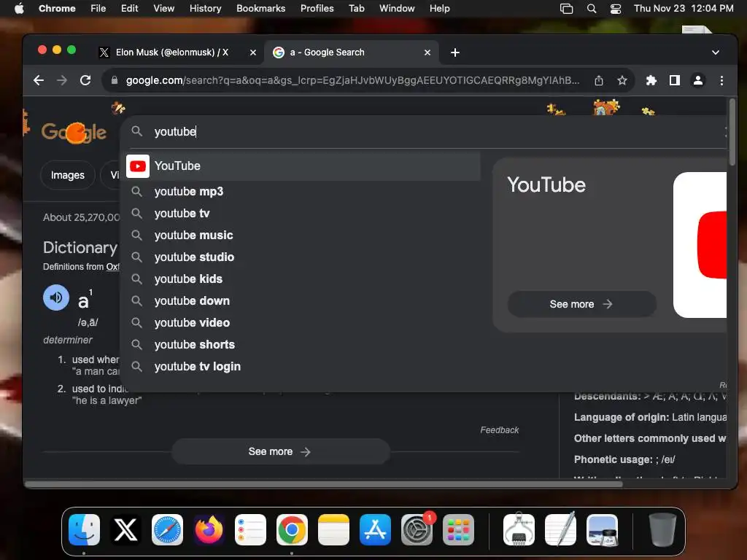
Task: Open the Profiles menu
Action: pos(317,9)
